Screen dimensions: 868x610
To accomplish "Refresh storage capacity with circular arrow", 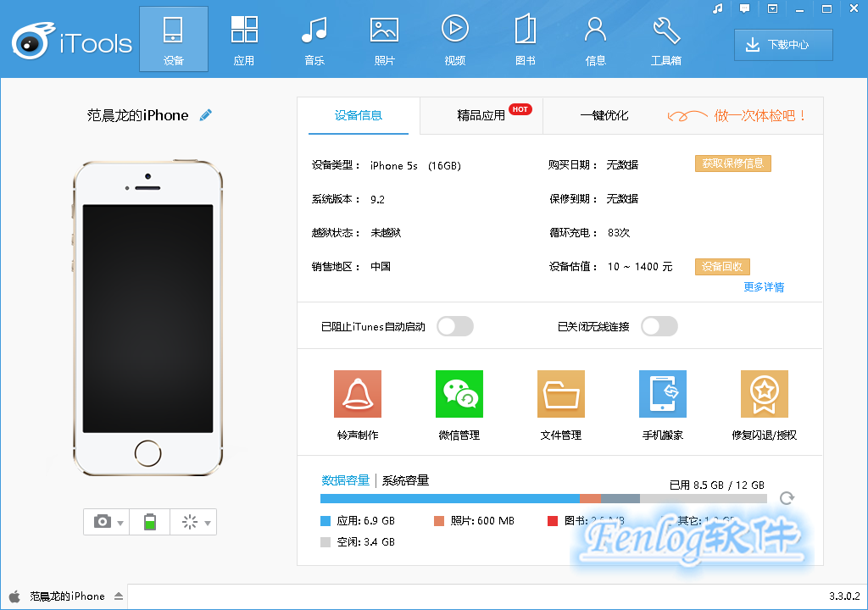I will click(787, 498).
